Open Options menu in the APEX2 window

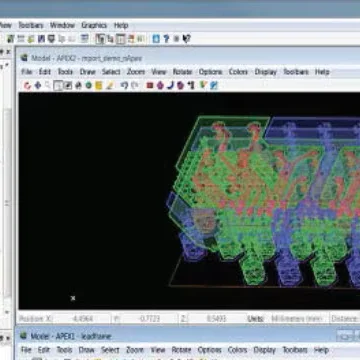click(210, 72)
